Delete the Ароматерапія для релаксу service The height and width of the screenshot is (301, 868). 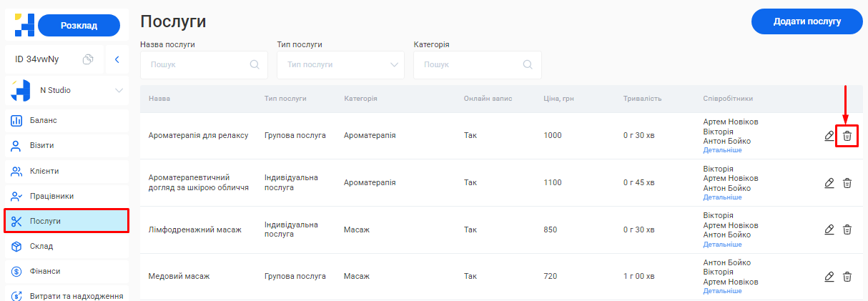[847, 136]
